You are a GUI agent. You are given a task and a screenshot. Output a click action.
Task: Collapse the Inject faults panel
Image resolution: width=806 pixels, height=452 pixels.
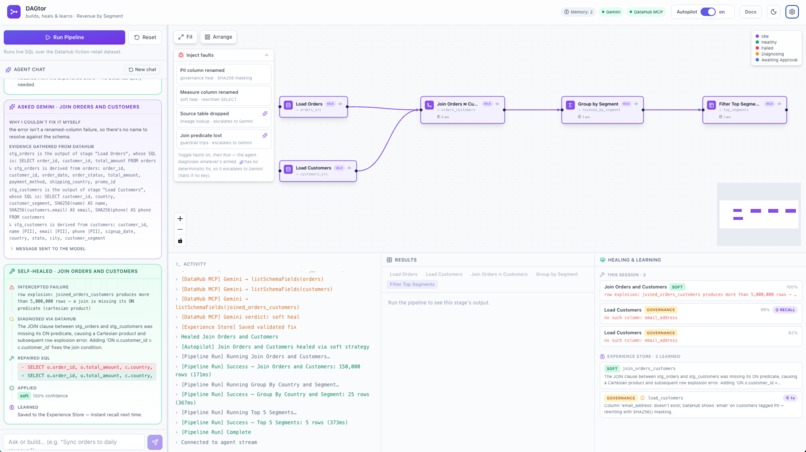click(x=266, y=55)
